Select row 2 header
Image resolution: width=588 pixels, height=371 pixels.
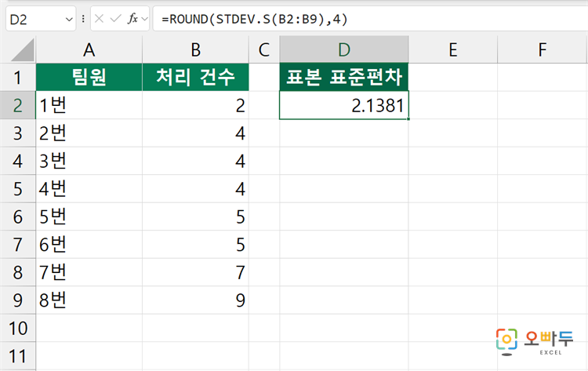[x=17, y=105]
